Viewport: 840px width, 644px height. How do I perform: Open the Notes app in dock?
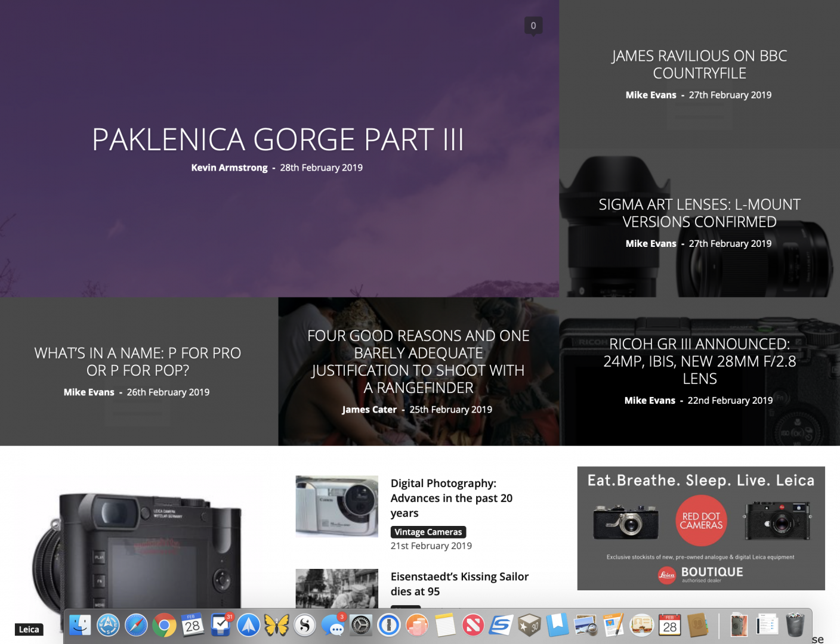point(445,625)
